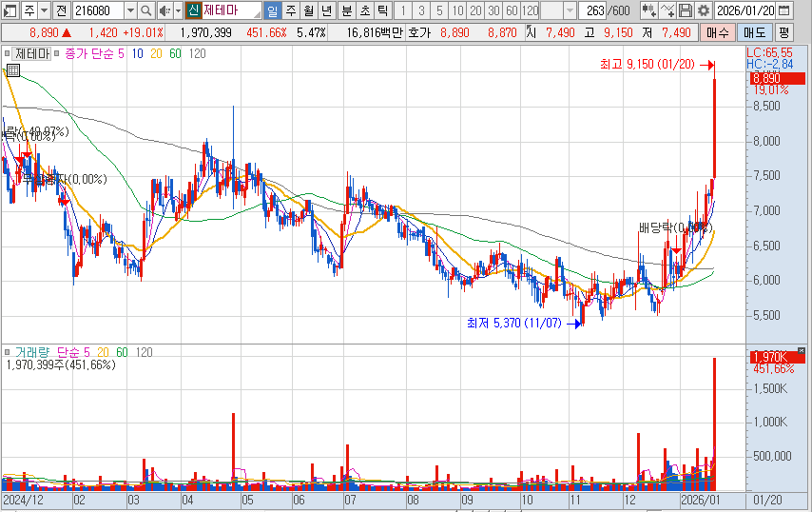Switch to 틱 tick chart period
Screen dimensions: 812x512
382,10
